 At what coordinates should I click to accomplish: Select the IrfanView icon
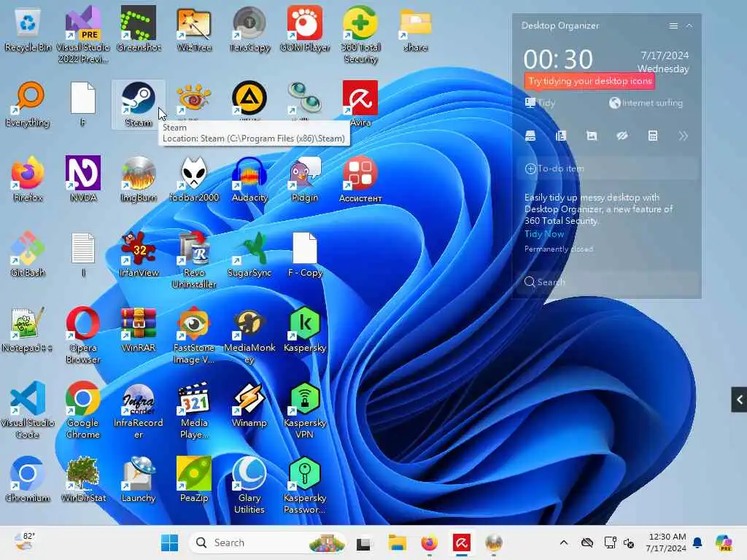coord(138,254)
